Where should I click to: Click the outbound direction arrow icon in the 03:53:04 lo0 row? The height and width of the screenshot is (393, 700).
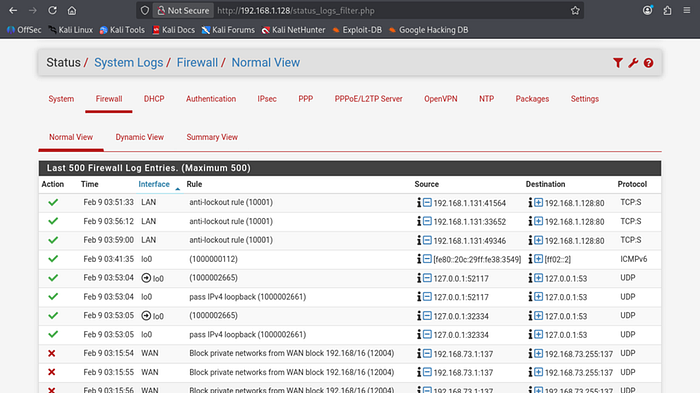tap(146, 278)
